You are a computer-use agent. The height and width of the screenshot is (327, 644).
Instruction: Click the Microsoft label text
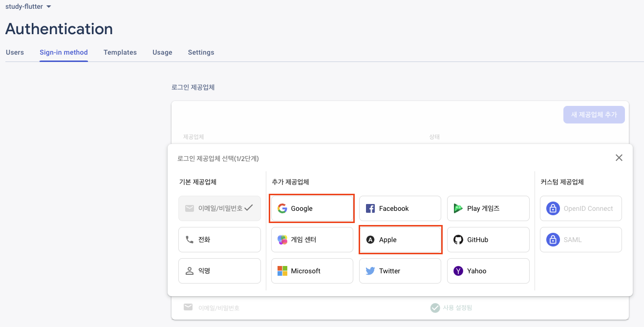click(306, 271)
